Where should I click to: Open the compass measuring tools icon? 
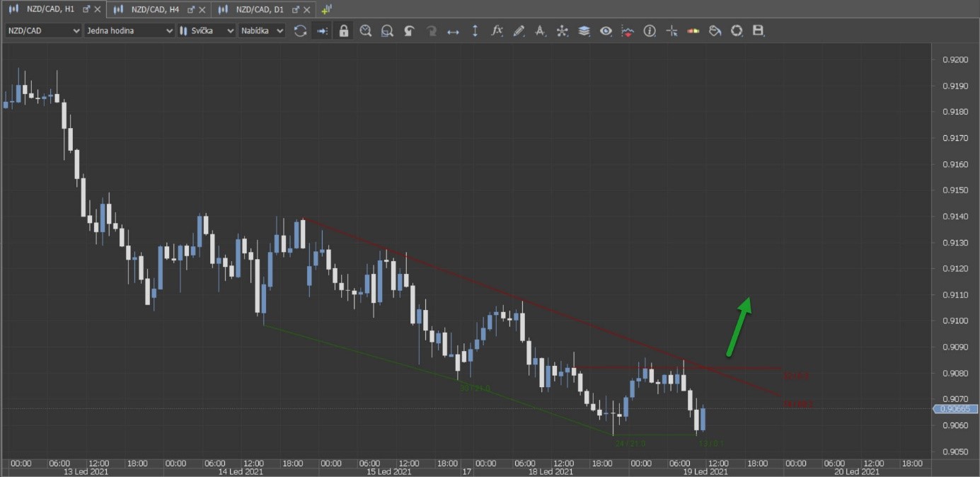pyautogui.click(x=541, y=31)
